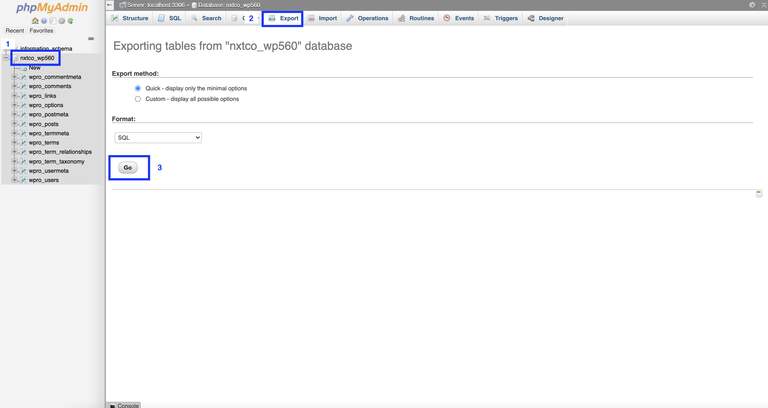Screen dimensions: 768x408
Task: Select Custom export method radio button
Action: click(138, 99)
